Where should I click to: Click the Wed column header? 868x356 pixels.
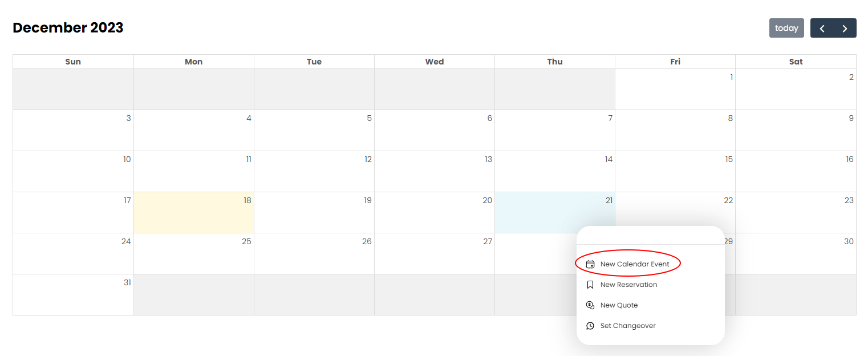435,61
